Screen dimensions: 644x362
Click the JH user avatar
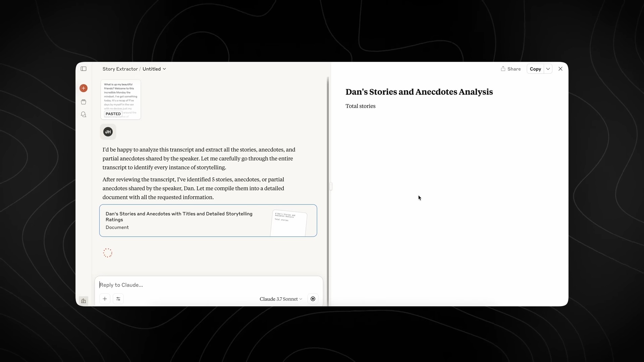108,132
